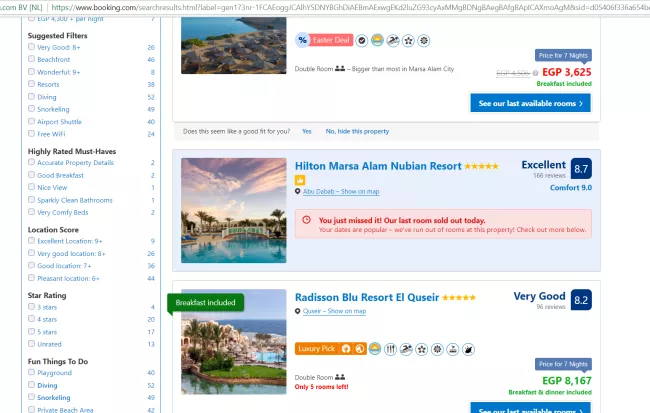Open the beach umbrellas photo of first listing
The image size is (650, 413).
pos(234,45)
